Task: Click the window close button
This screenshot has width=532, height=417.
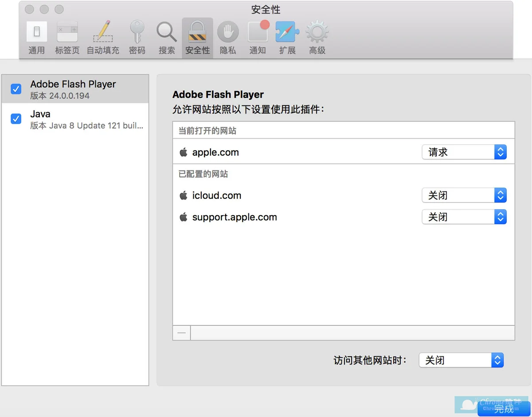Action: click(29, 9)
